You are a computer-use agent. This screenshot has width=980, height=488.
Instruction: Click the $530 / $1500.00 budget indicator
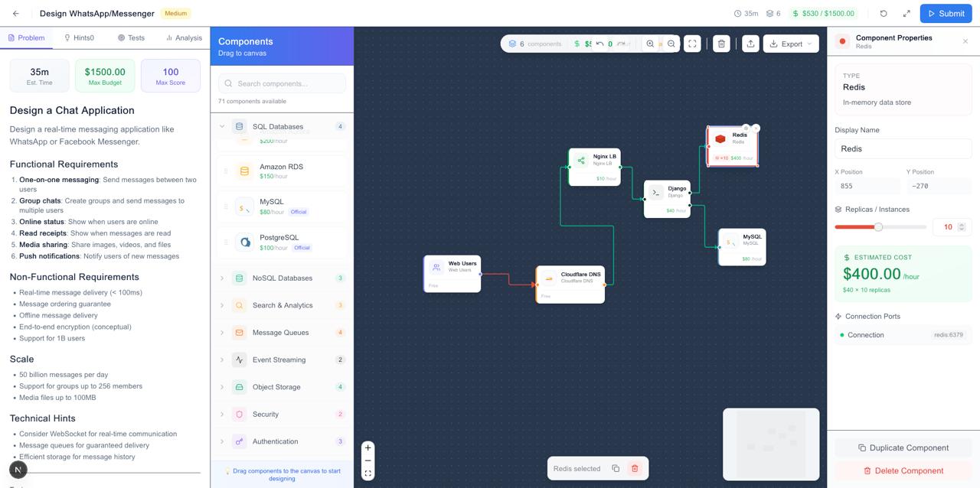823,13
